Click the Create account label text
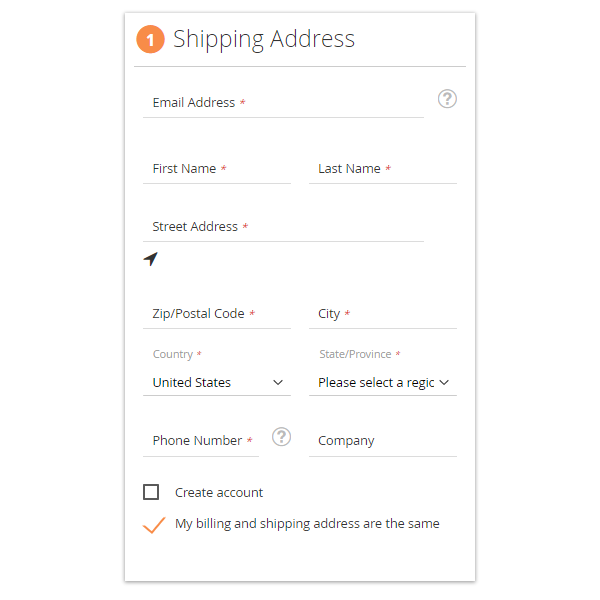 tap(219, 492)
